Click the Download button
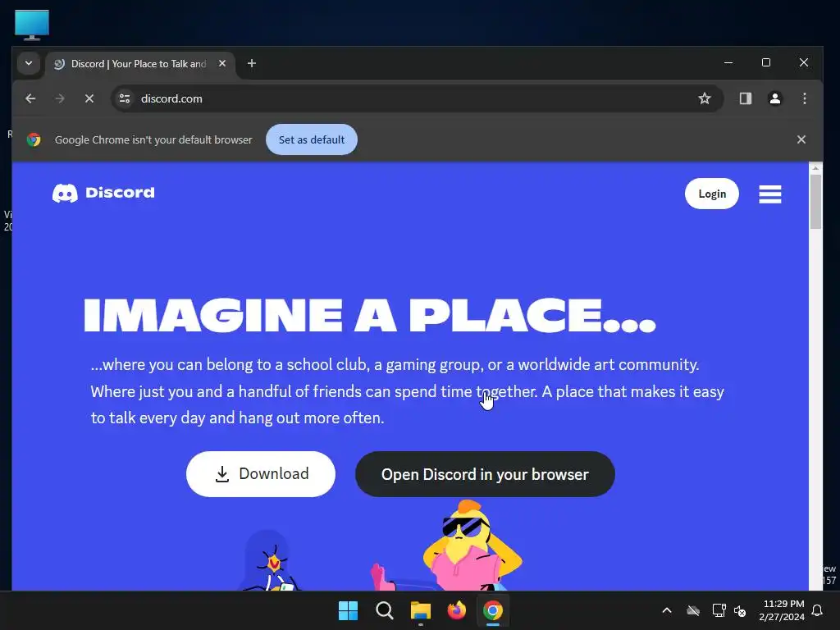Image resolution: width=840 pixels, height=630 pixels. pos(261,474)
